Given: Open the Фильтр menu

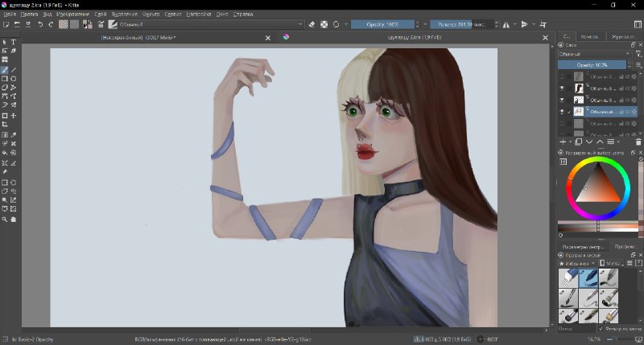Looking at the screenshot, I should coord(151,14).
